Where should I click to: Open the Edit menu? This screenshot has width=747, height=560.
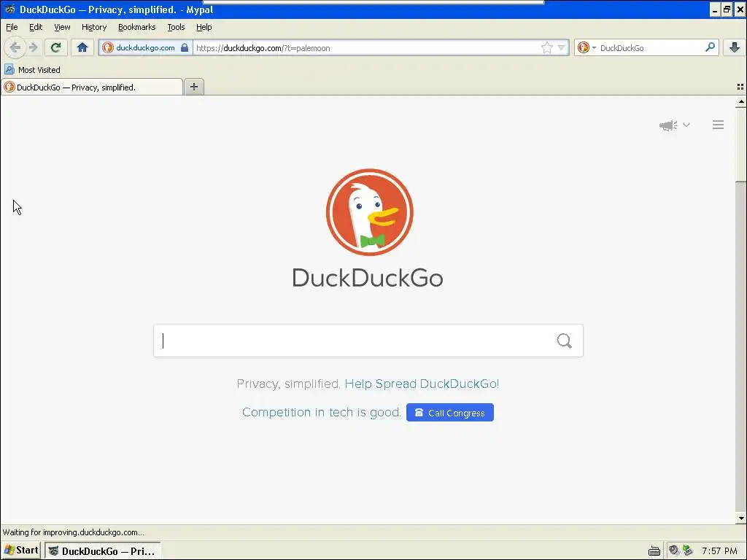[36, 27]
